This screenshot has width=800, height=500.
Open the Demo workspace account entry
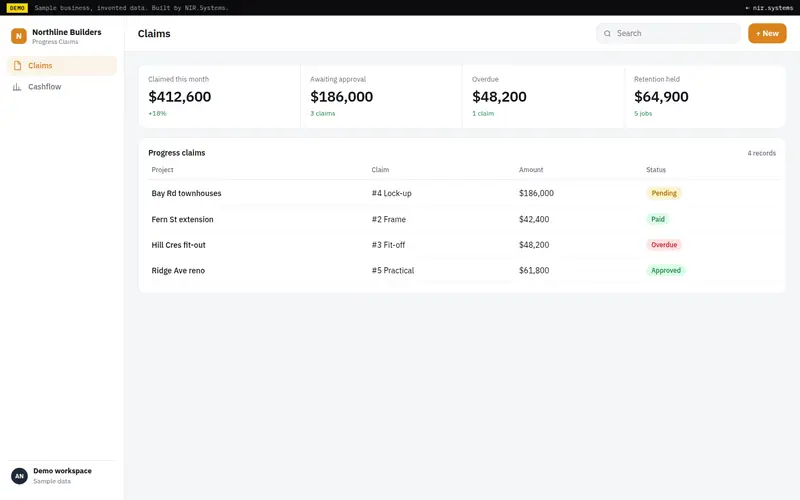[x=62, y=476]
